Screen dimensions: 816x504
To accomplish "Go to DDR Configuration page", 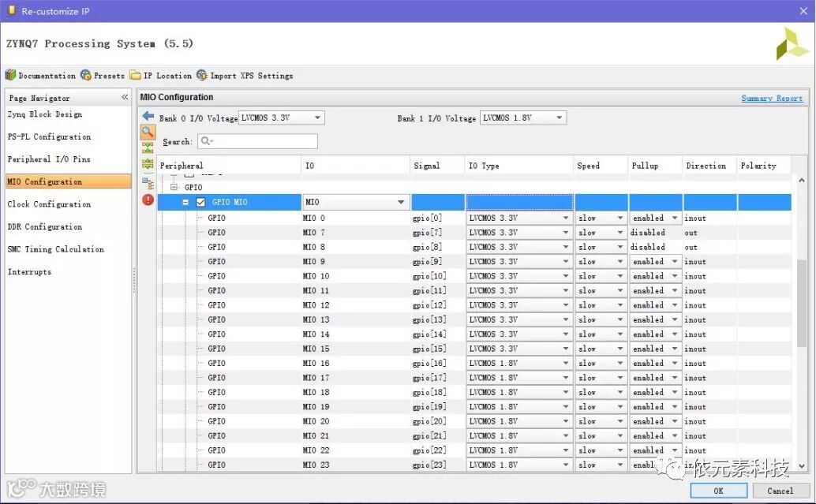I will click(45, 226).
